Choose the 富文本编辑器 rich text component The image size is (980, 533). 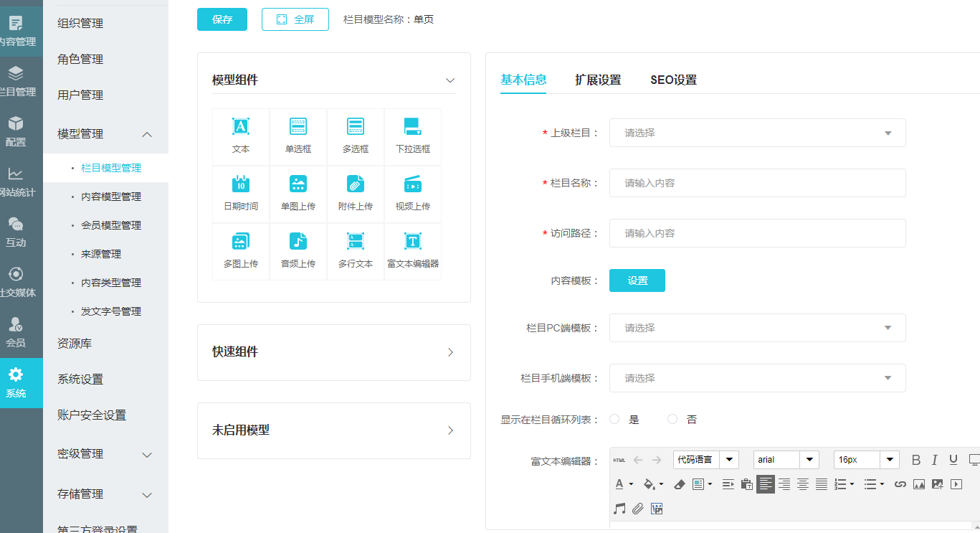pyautogui.click(x=412, y=251)
